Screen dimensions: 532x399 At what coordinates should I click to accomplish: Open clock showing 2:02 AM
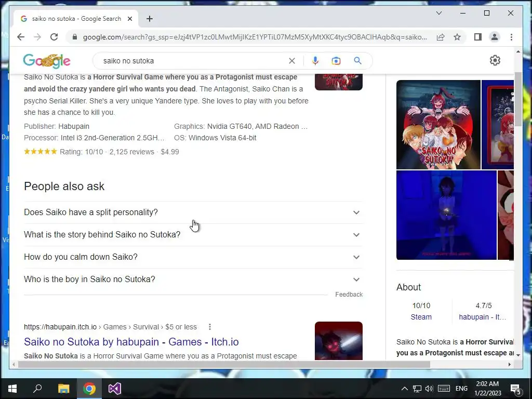tap(487, 389)
